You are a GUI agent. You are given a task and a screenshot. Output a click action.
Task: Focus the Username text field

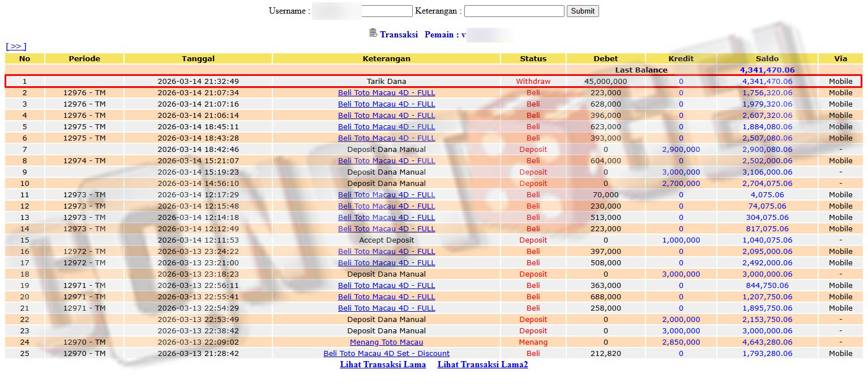coord(387,11)
